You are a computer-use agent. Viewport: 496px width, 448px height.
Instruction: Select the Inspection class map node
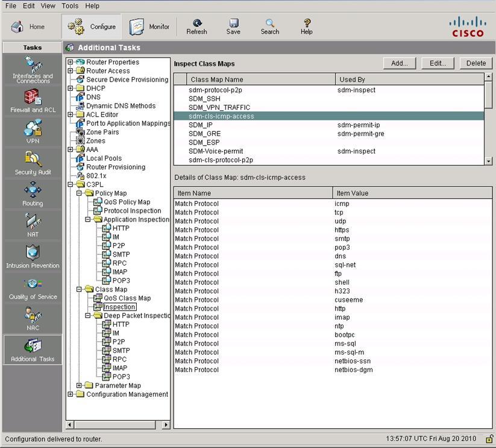coord(119,307)
